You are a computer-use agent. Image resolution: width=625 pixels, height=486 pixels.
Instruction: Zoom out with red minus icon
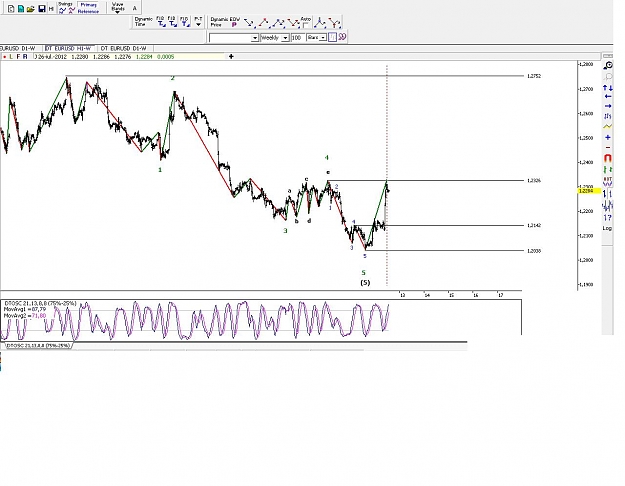[607, 148]
